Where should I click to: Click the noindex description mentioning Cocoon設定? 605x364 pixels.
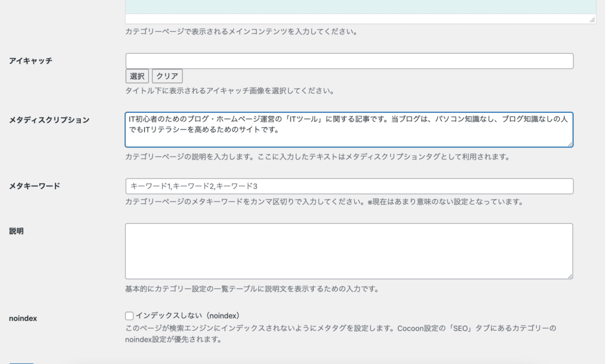[341, 334]
